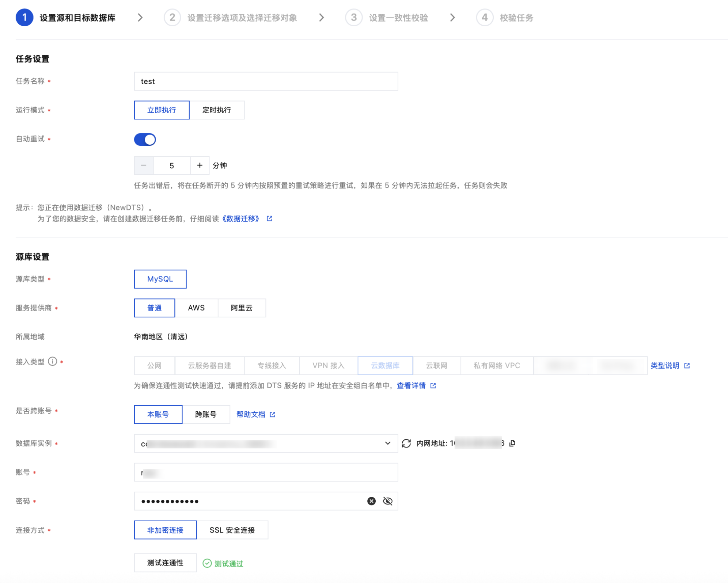Copy the internal network address
Screen dimensions: 728x583
click(x=512, y=443)
